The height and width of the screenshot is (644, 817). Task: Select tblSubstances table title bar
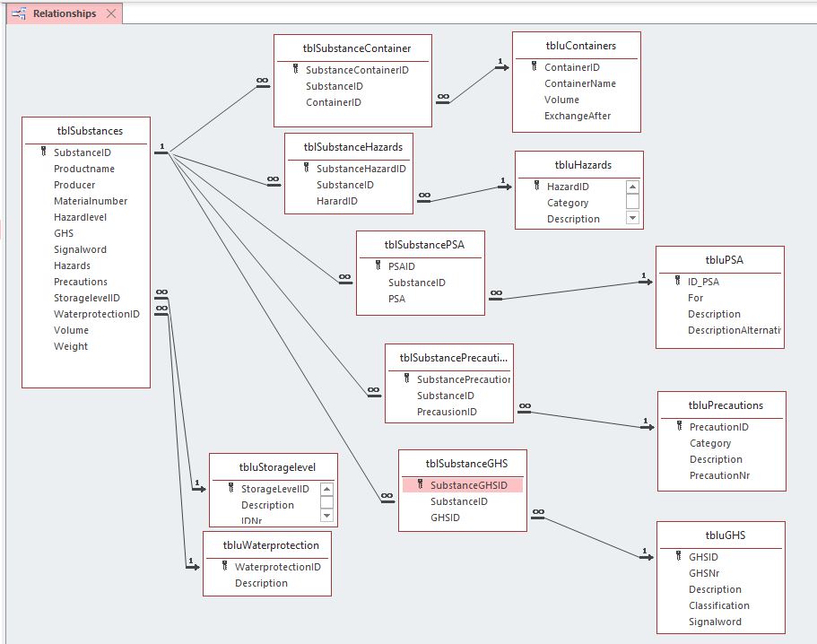pyautogui.click(x=90, y=131)
